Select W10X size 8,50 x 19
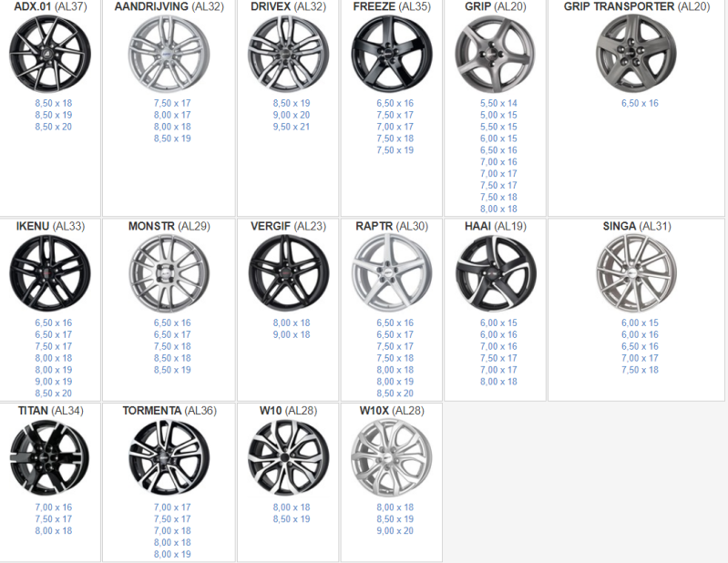The height and width of the screenshot is (563, 728). 395,519
